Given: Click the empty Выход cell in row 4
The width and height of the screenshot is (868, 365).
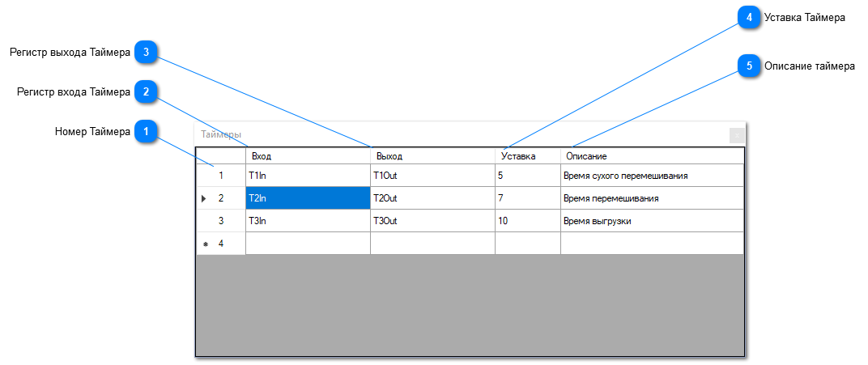Looking at the screenshot, I should (432, 244).
